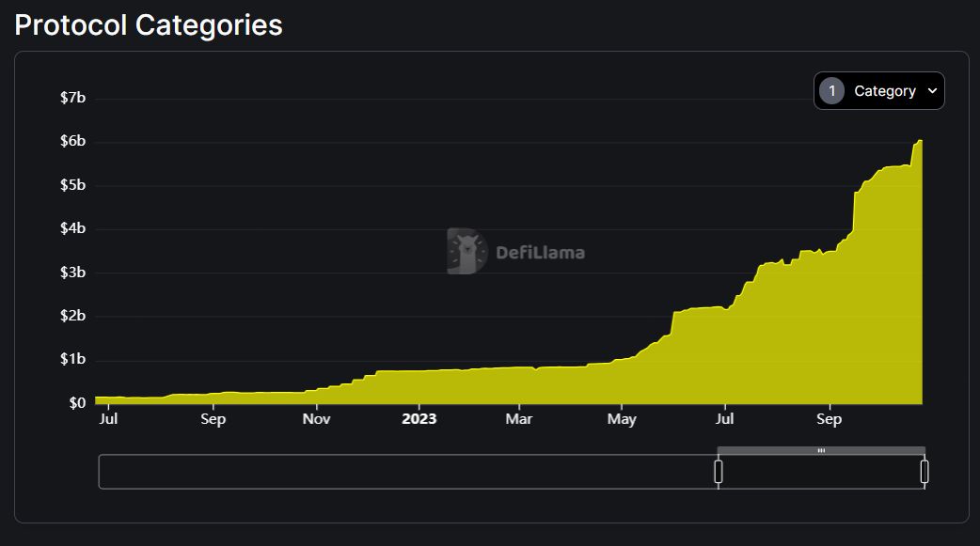Click the Mar x-axis label
Screen dimensions: 980x546
coord(518,419)
